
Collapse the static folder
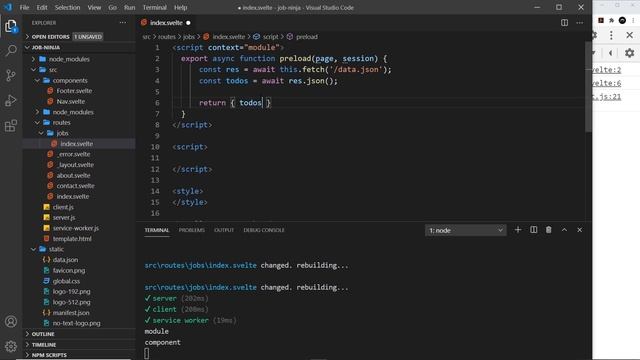click(80, 249)
